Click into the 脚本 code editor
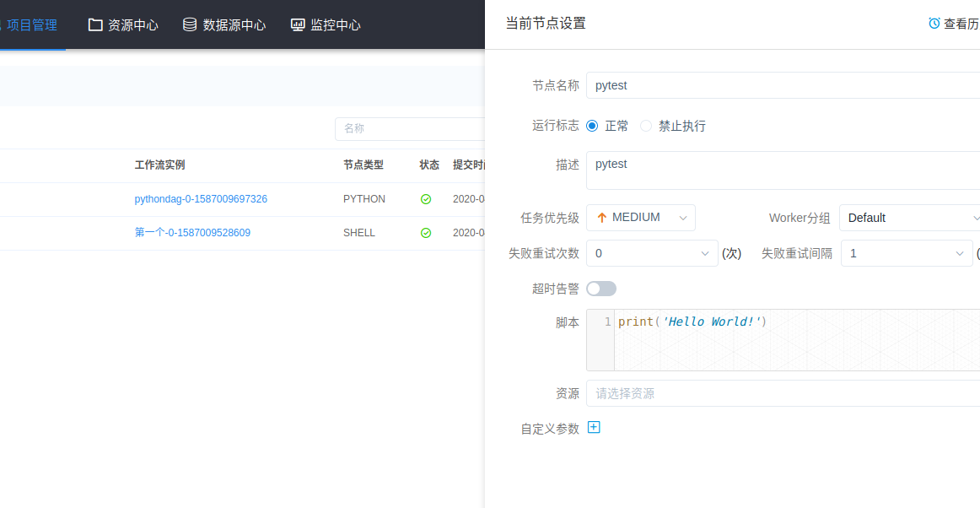Screen dimensions: 980x508 coord(797,340)
